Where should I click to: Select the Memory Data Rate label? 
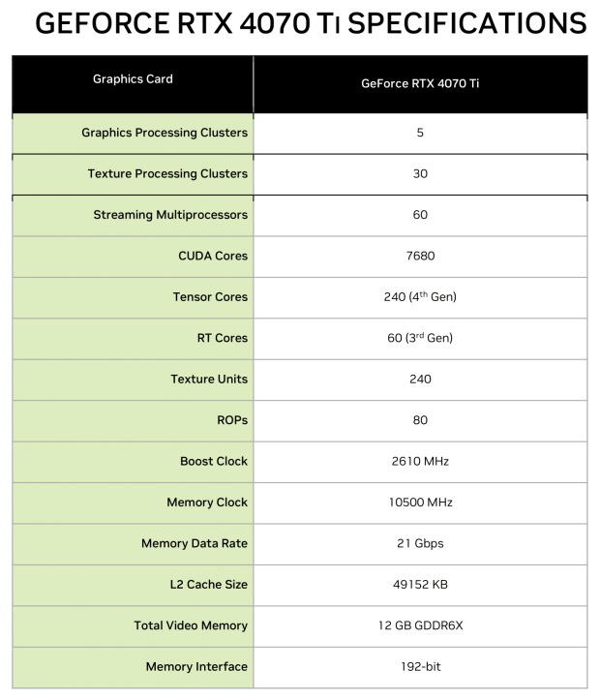[x=195, y=543]
